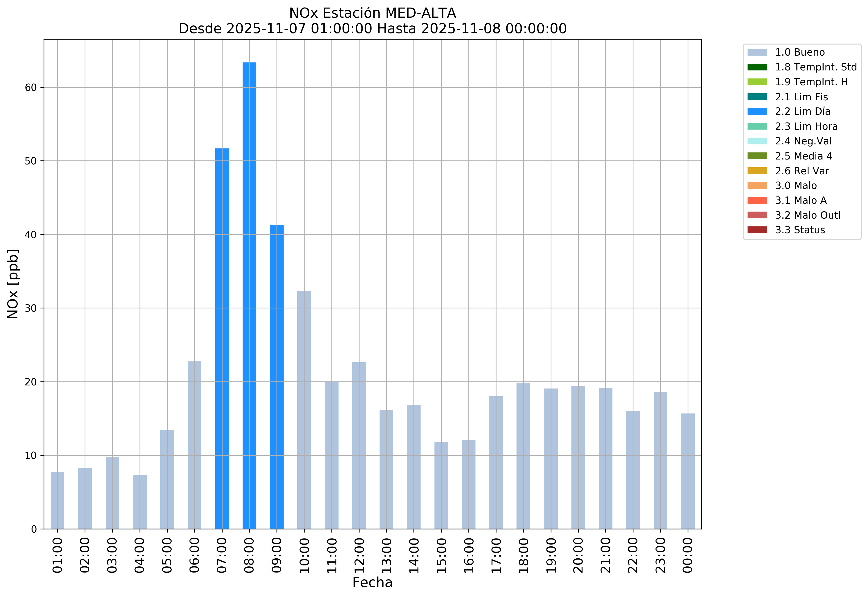
Task: Click the blue bar at 09:00
Action: [x=277, y=377]
